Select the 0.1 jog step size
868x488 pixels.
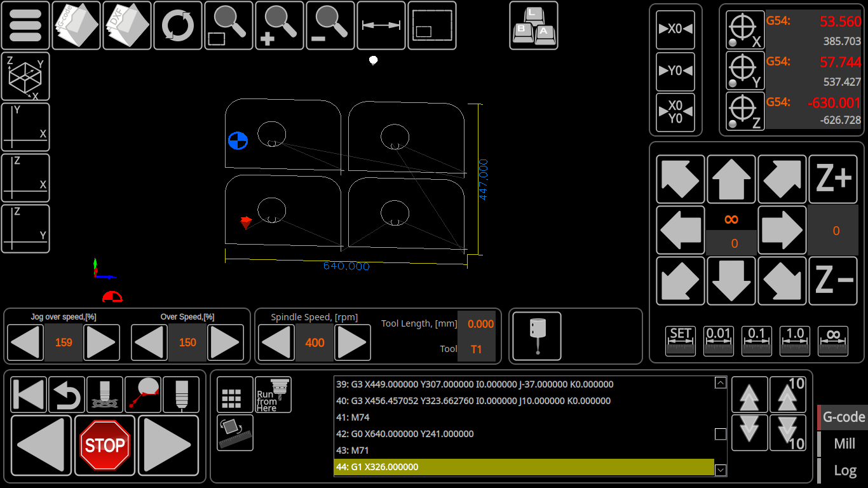click(757, 341)
